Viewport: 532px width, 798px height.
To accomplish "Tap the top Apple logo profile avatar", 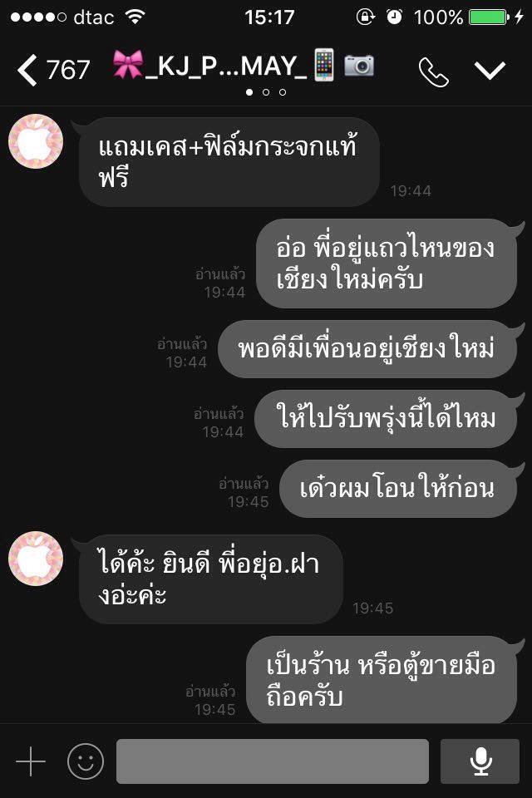I will tap(36, 141).
